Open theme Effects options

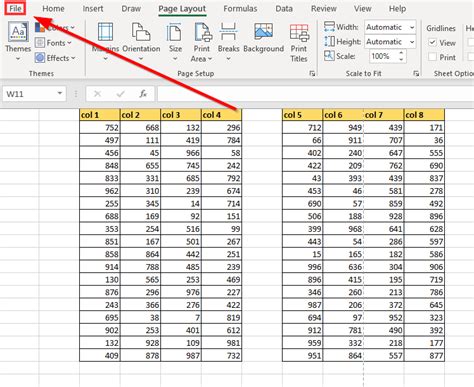55,58
